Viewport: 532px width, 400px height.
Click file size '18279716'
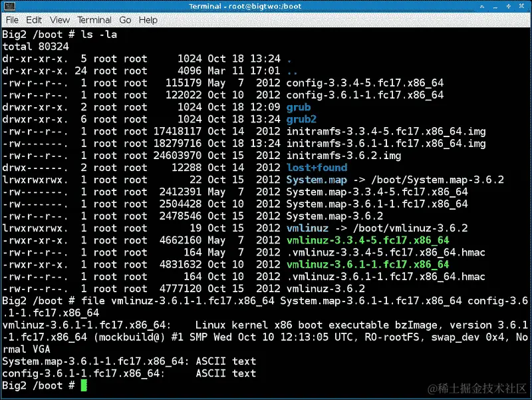tap(178, 144)
